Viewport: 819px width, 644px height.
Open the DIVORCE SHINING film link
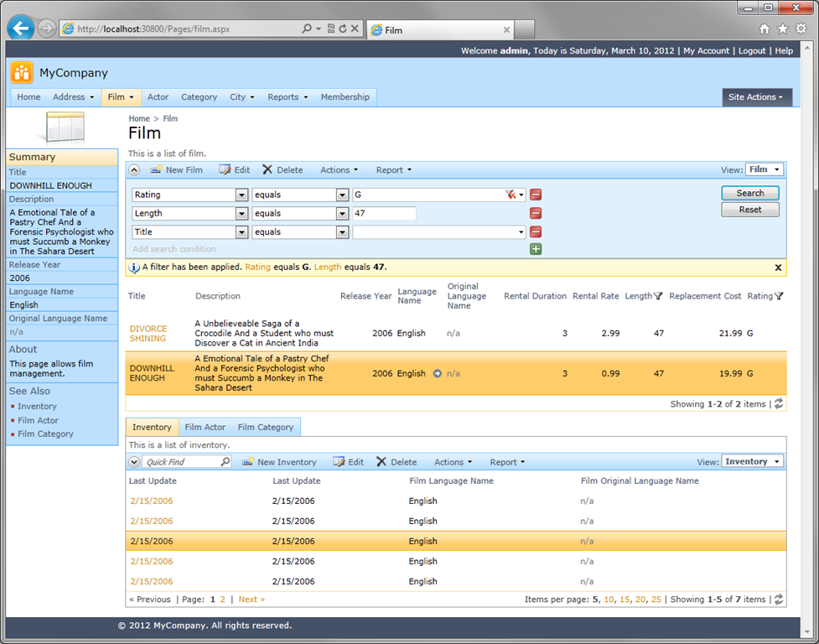coord(148,333)
